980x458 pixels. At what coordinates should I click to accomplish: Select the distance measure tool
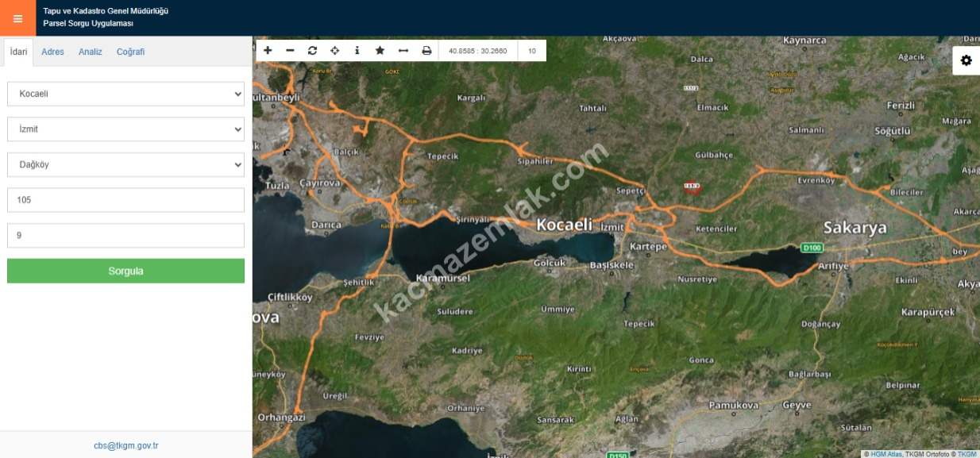403,51
